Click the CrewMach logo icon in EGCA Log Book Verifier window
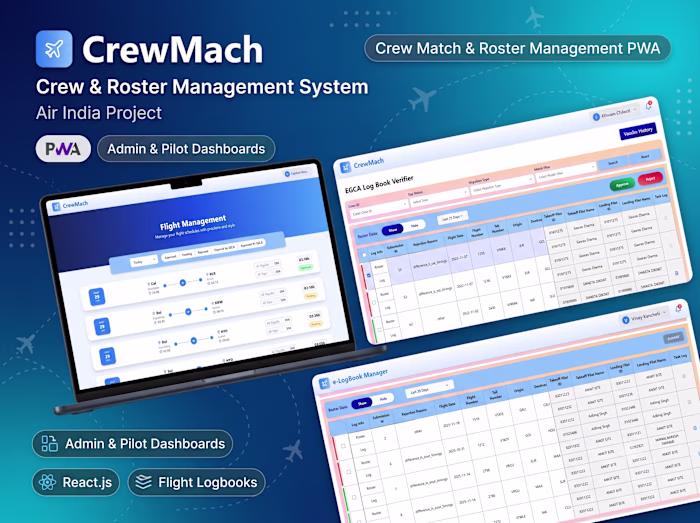Viewport: 700px width, 523px height. coord(346,167)
